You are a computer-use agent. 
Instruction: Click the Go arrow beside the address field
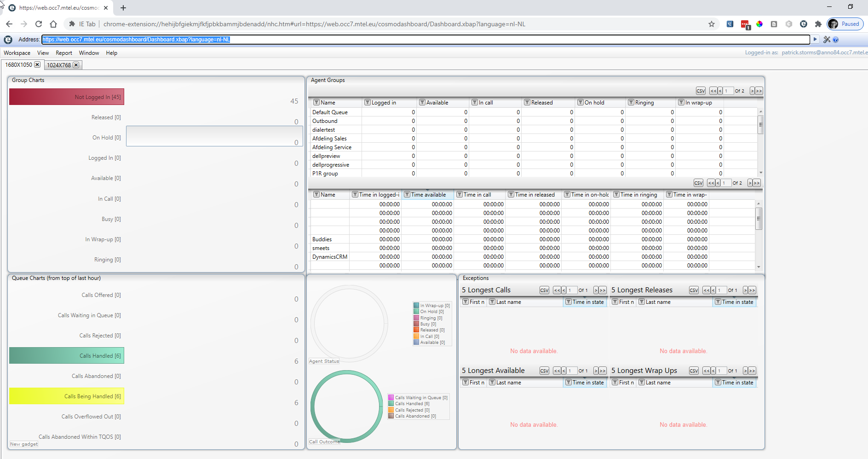815,40
